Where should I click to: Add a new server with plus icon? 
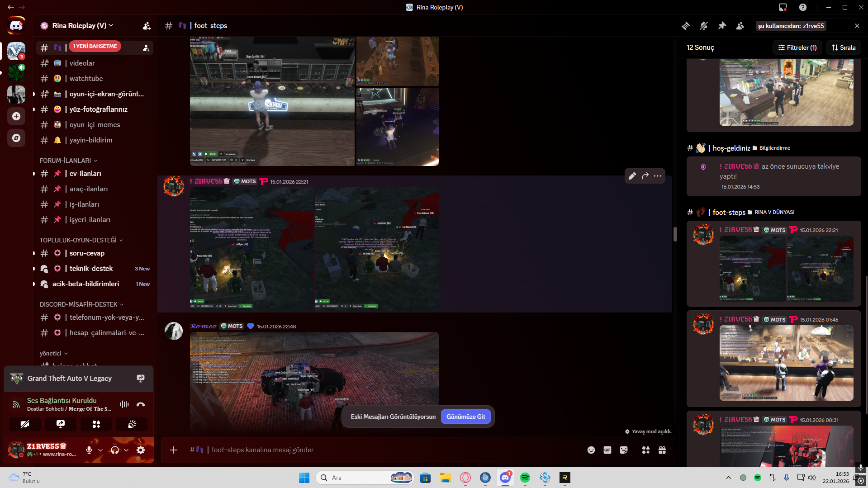pos(16,116)
